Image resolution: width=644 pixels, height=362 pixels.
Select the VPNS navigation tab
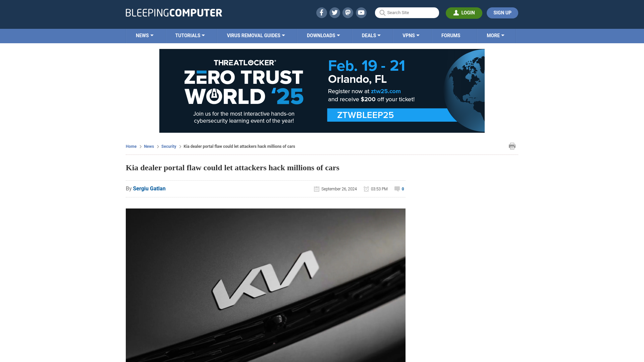[411, 36]
